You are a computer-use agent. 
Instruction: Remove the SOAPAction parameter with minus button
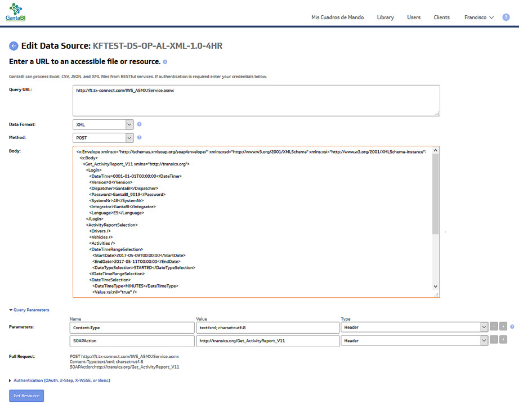pos(494,339)
